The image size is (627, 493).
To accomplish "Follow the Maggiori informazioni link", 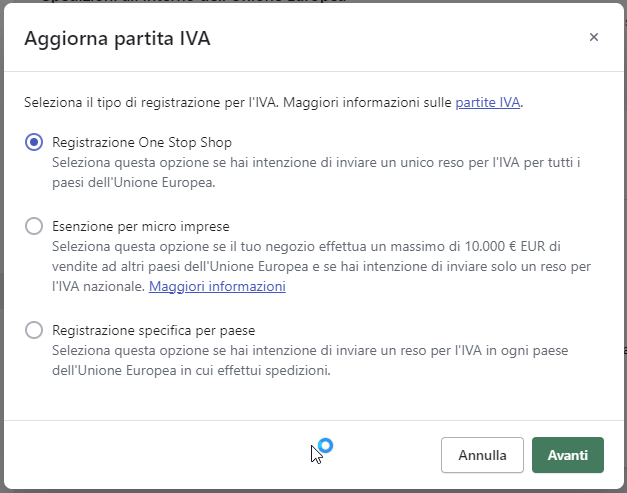I will [x=217, y=287].
